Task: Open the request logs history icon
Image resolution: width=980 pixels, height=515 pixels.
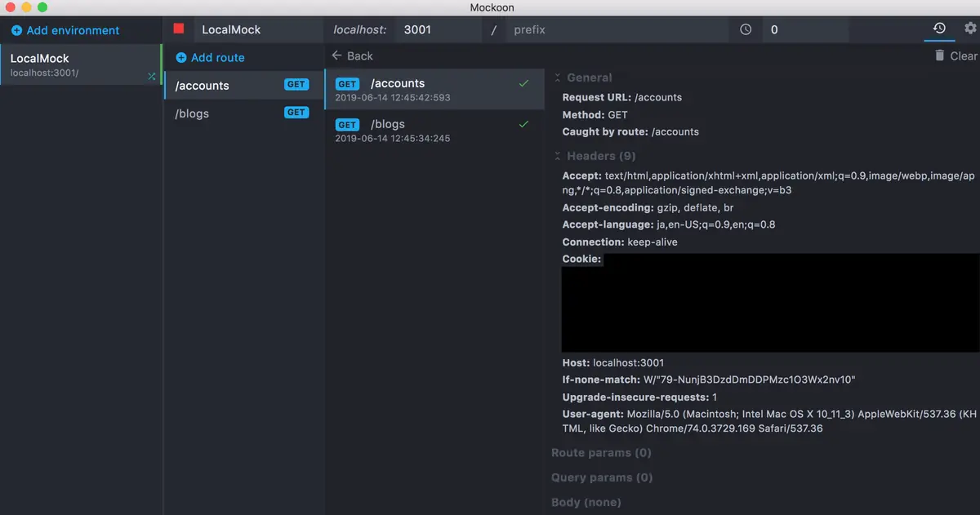Action: pos(940,29)
